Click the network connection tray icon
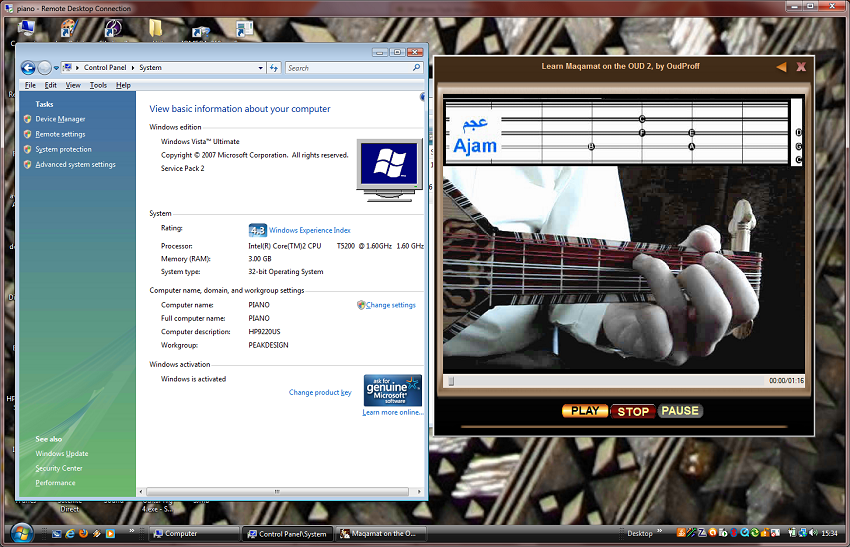Viewport: 850px width, 547px height. click(x=802, y=533)
